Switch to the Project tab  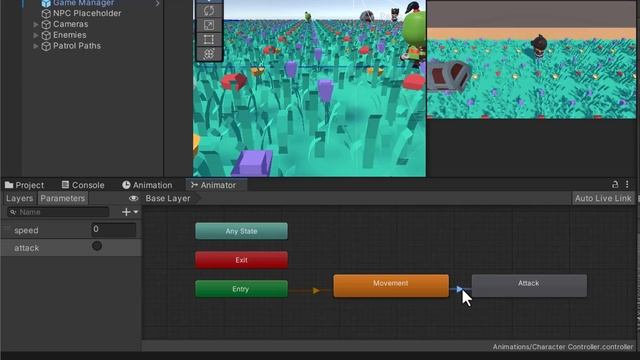pos(24,185)
